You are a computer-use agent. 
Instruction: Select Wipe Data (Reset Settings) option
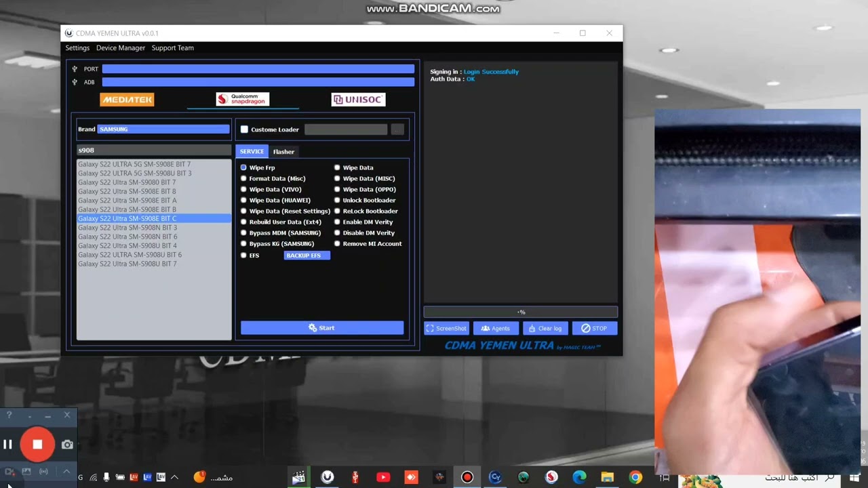click(x=285, y=211)
